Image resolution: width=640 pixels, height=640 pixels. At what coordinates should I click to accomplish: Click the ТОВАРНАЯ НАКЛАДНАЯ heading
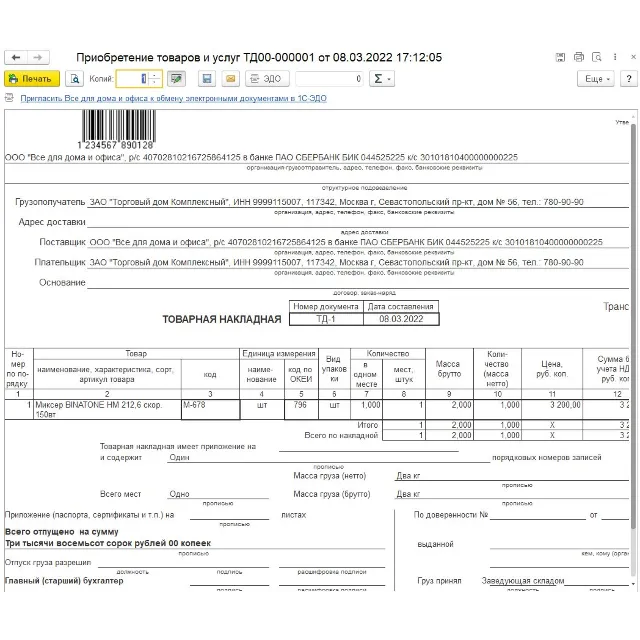pyautogui.click(x=222, y=319)
